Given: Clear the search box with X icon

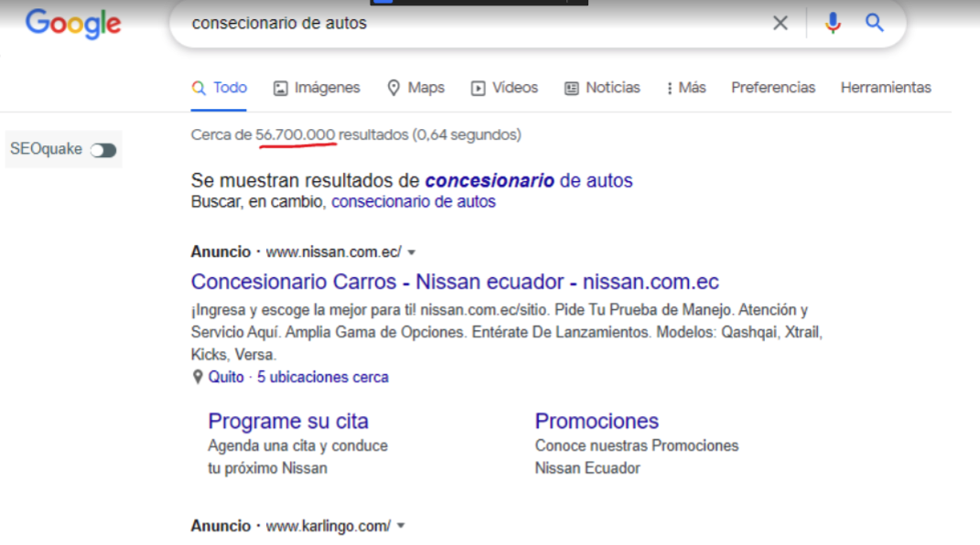Looking at the screenshot, I should [780, 23].
